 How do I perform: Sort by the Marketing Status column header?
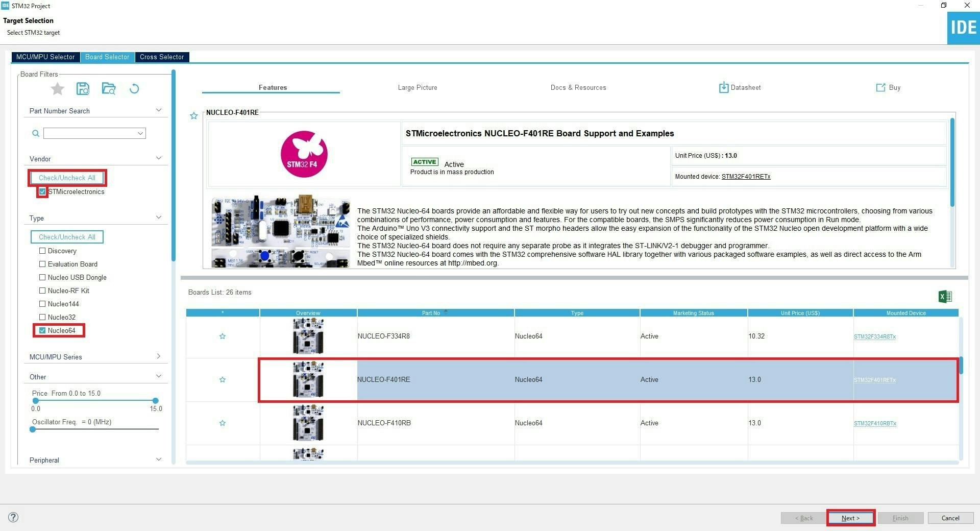(693, 313)
